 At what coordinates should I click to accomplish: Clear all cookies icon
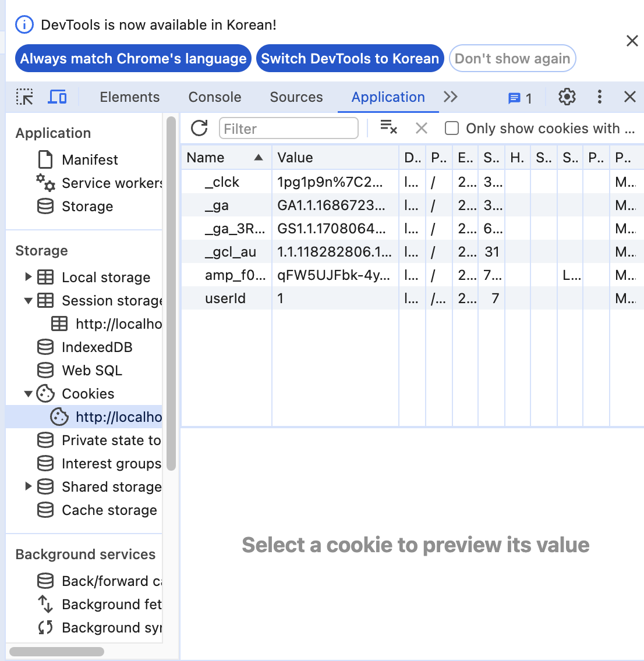pos(388,127)
